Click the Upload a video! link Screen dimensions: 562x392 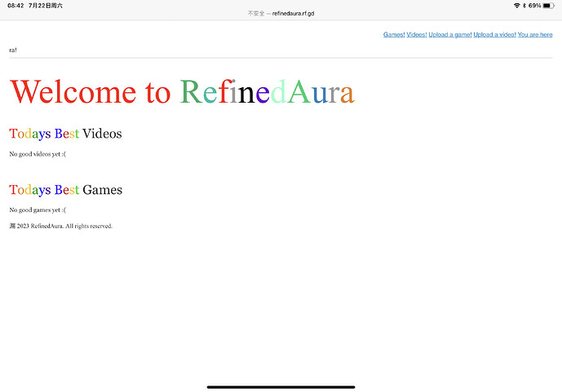click(x=494, y=34)
